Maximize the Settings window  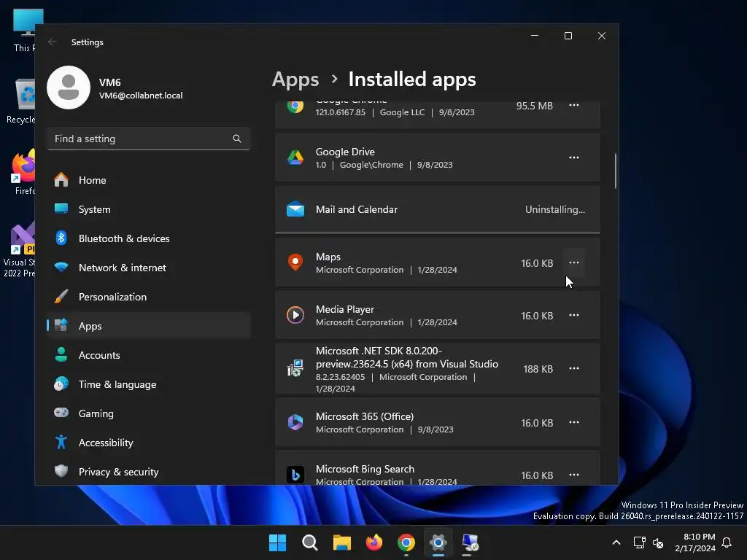pyautogui.click(x=568, y=36)
